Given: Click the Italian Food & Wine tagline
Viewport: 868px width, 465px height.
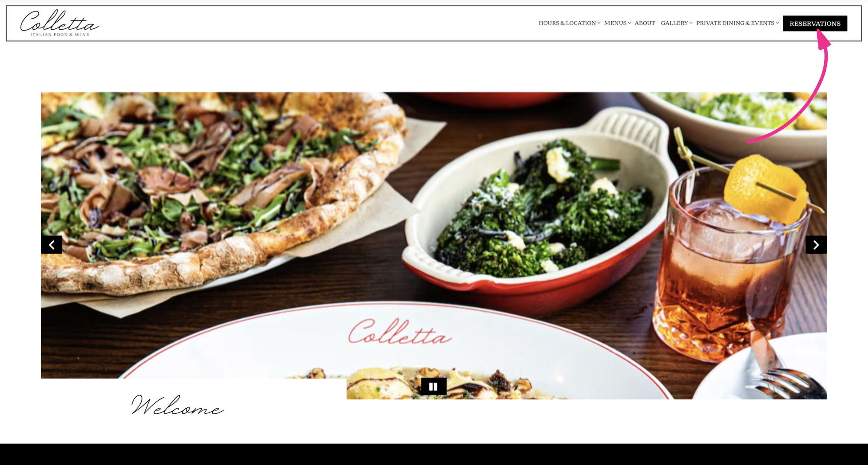Looking at the screenshot, I should tap(60, 35).
